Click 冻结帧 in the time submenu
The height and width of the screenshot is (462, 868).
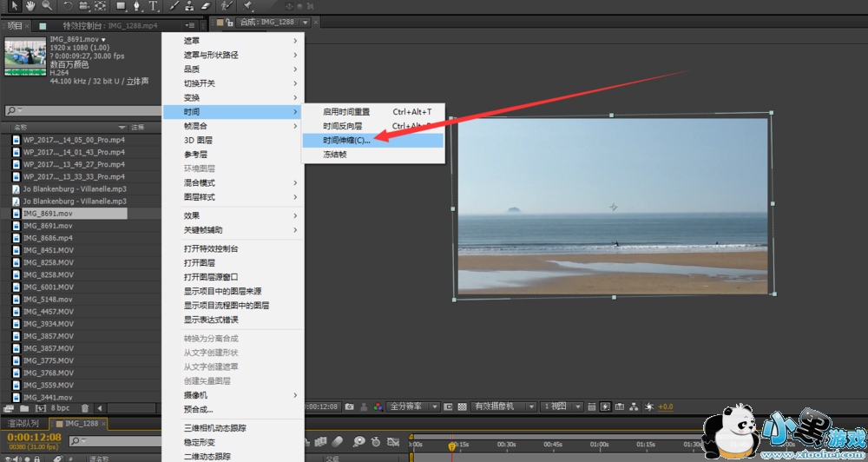(x=335, y=155)
